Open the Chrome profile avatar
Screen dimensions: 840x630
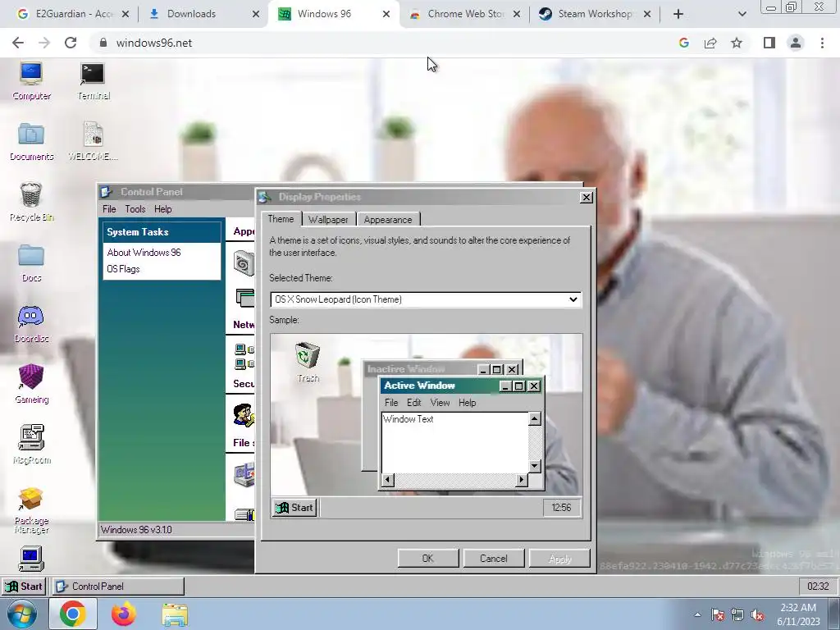[796, 43]
